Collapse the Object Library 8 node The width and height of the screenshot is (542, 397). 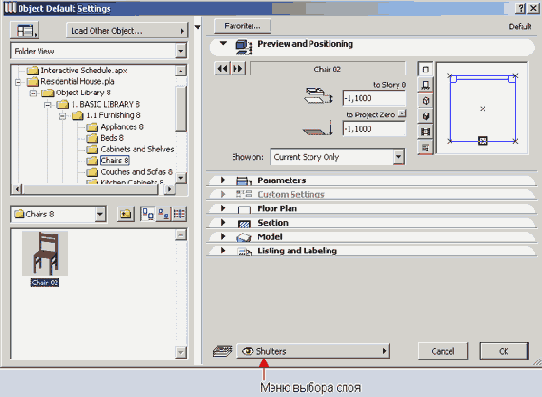point(33,93)
